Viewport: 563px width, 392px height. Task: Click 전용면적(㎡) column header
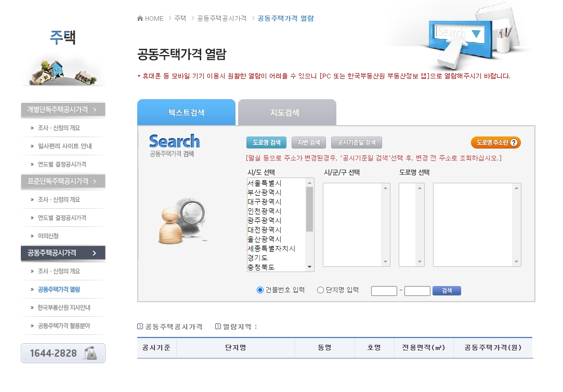pos(423,347)
